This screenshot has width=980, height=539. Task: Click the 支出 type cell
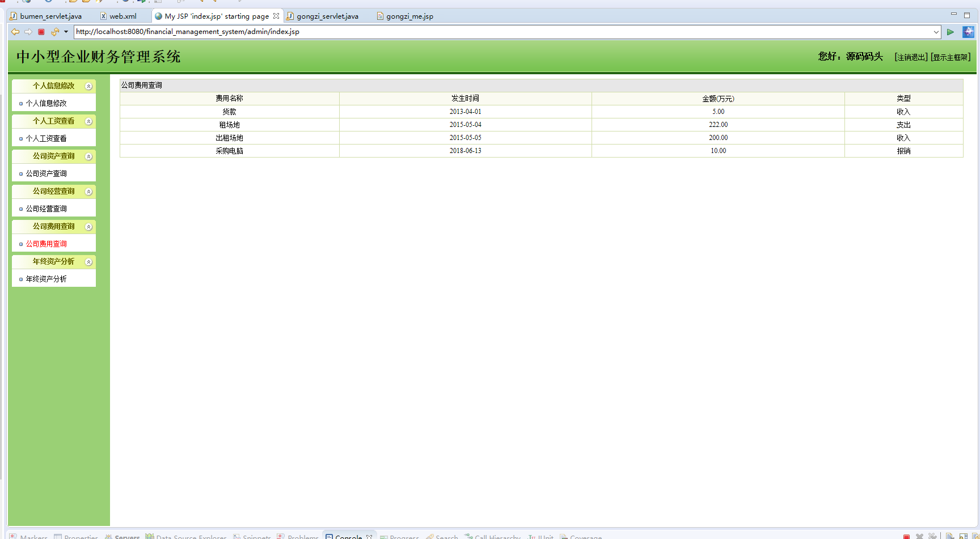pos(903,125)
